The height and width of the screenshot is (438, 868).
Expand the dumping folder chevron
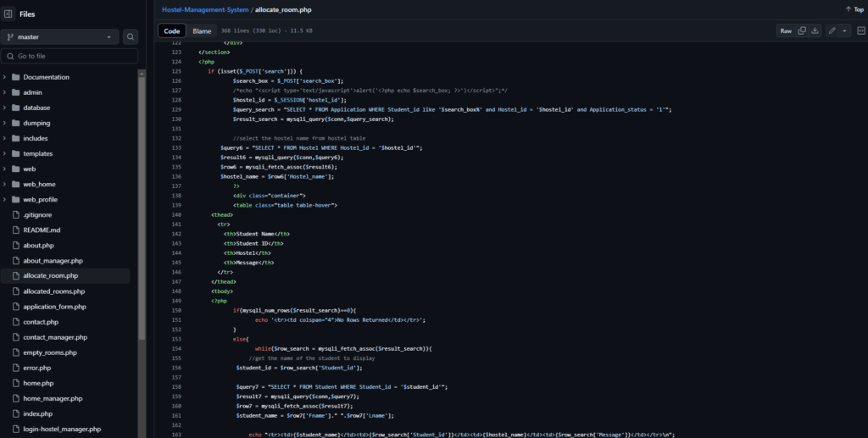(x=4, y=124)
